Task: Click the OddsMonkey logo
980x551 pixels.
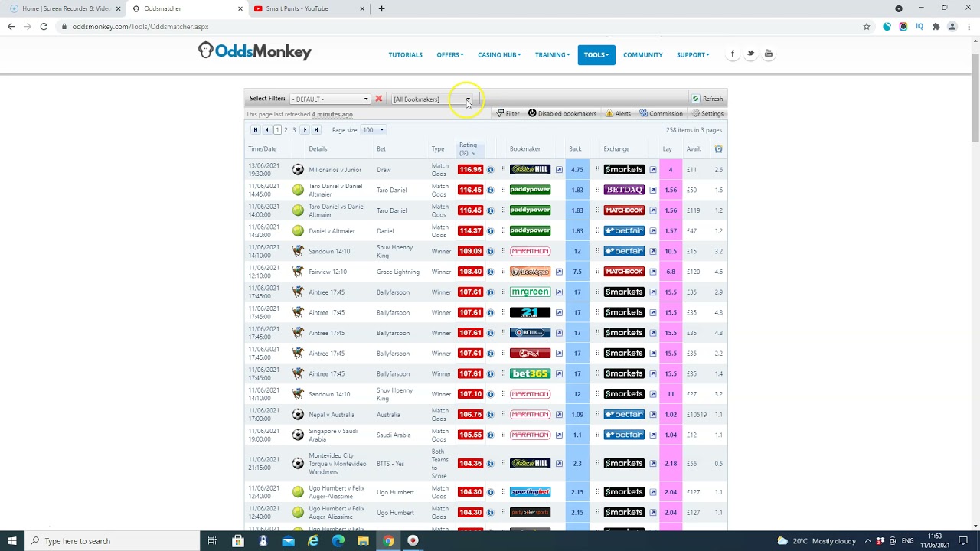Action: (255, 51)
